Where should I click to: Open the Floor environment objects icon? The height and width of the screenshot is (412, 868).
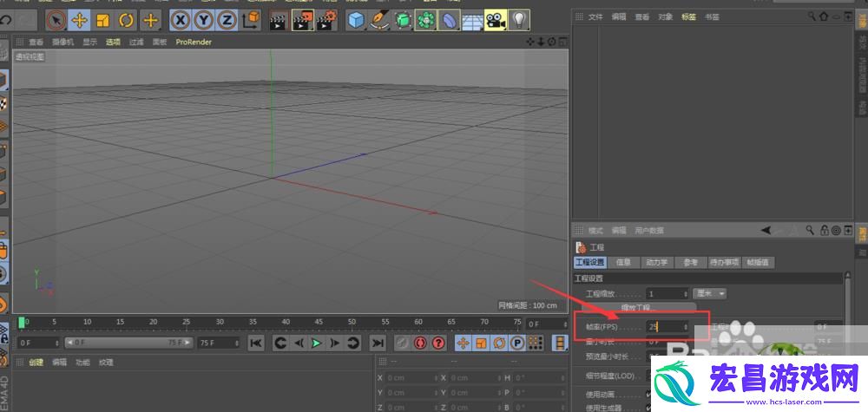pos(472,21)
